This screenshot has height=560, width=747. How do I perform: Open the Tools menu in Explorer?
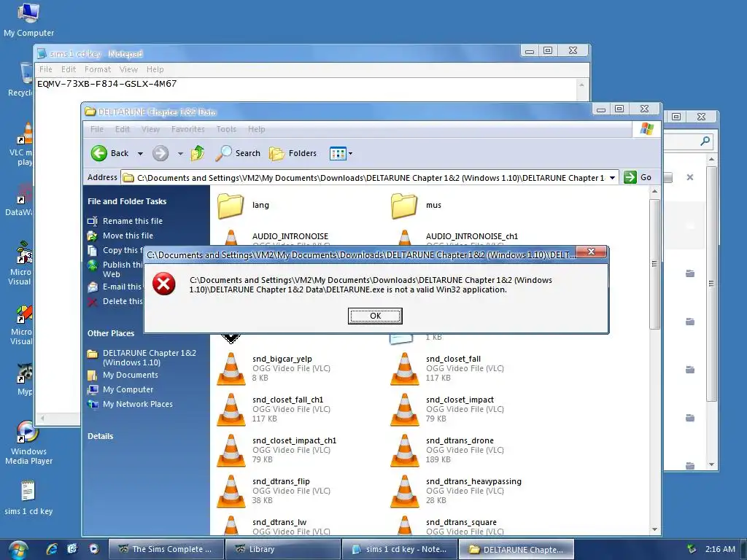[226, 129]
